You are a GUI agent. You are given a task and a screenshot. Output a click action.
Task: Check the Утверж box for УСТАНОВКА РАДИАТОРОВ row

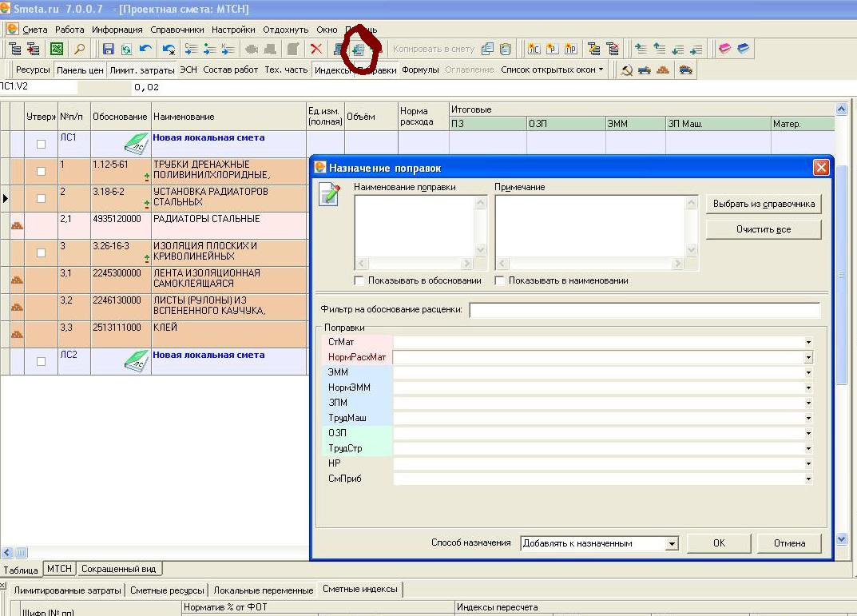(x=41, y=198)
